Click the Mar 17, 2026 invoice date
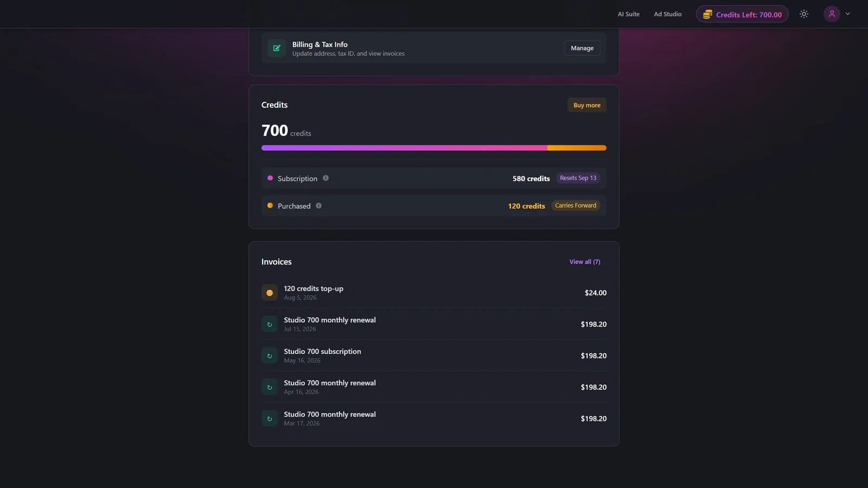 coord(302,423)
